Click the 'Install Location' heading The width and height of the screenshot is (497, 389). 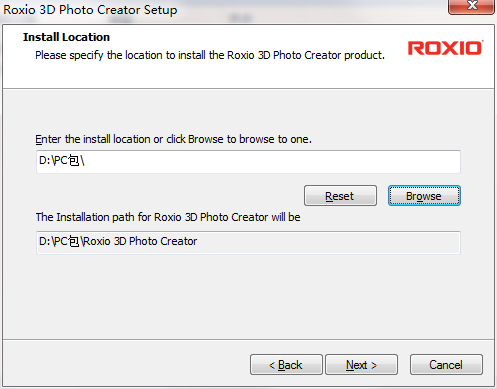coord(66,37)
